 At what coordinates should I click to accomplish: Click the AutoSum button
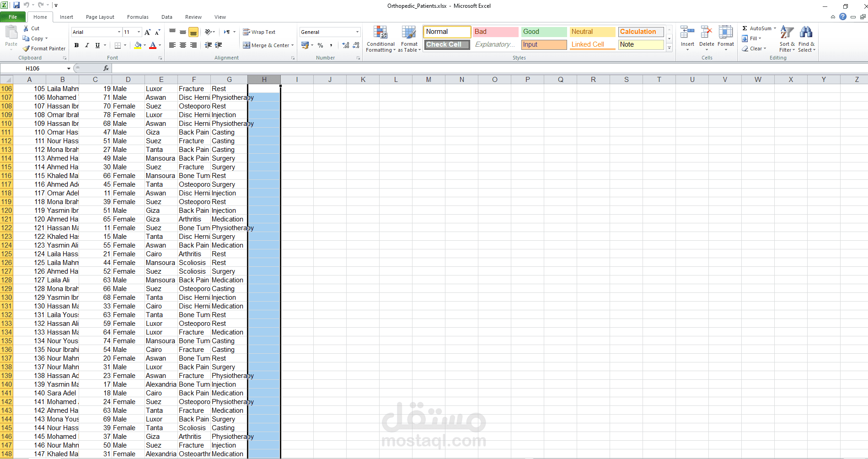(759, 28)
